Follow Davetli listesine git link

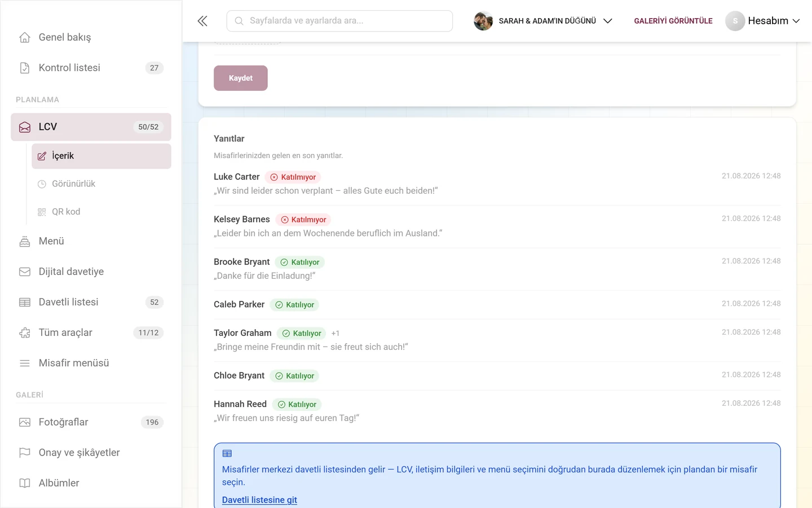259,500
